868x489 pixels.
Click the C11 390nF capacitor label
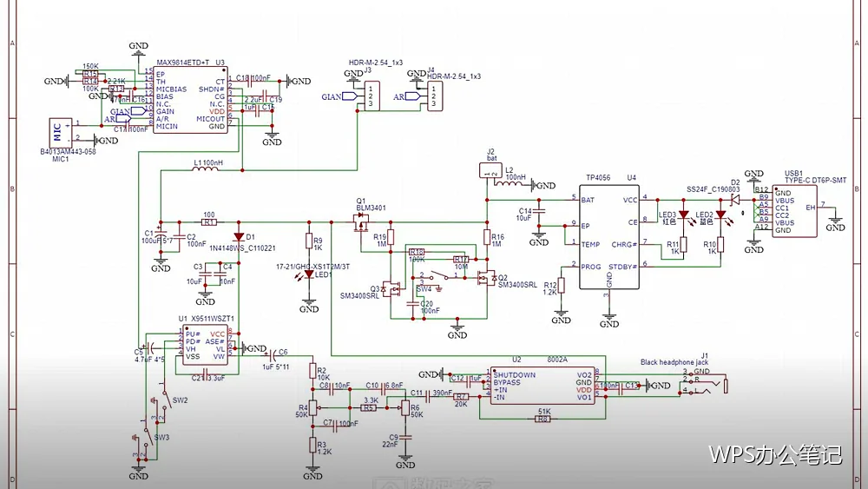coord(431,393)
